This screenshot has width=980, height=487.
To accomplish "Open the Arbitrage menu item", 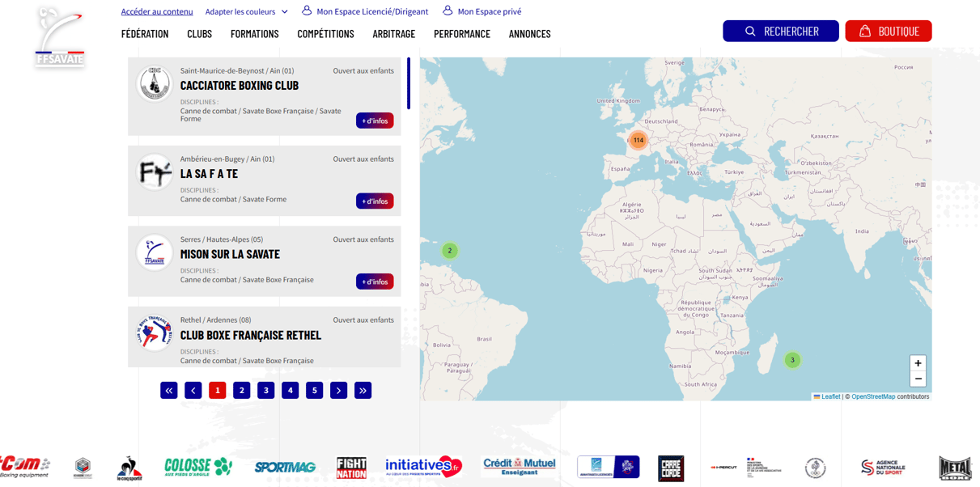I will 393,34.
